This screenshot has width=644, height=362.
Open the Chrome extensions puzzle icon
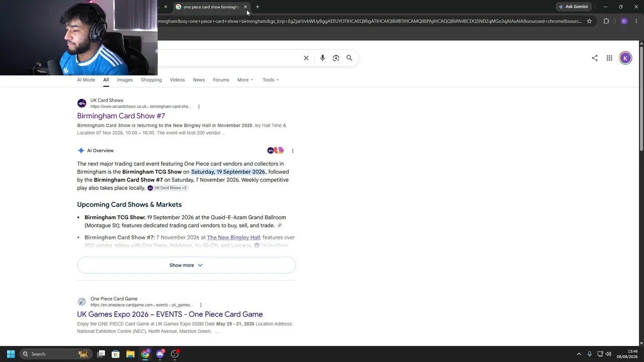click(x=606, y=21)
